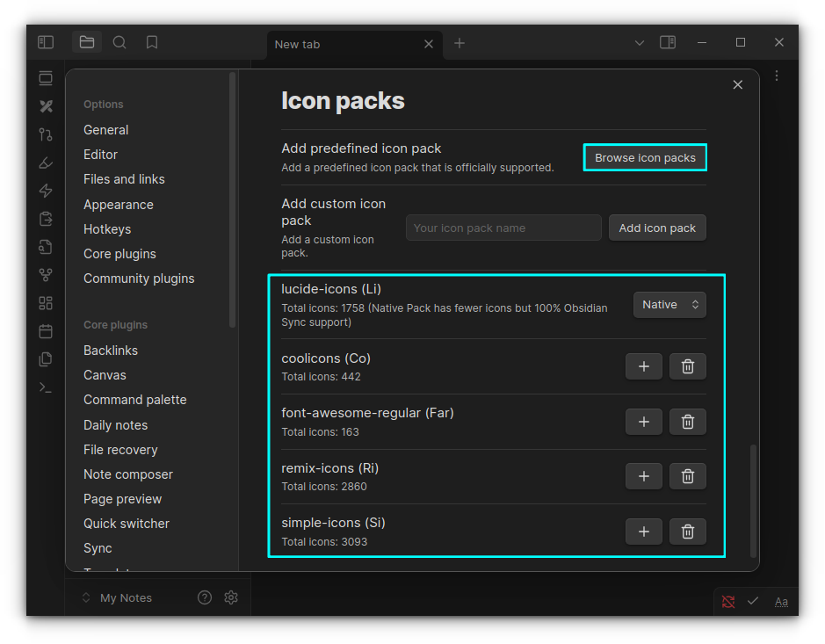Select Community plugins in settings sidebar
This screenshot has width=825, height=644.
click(139, 279)
